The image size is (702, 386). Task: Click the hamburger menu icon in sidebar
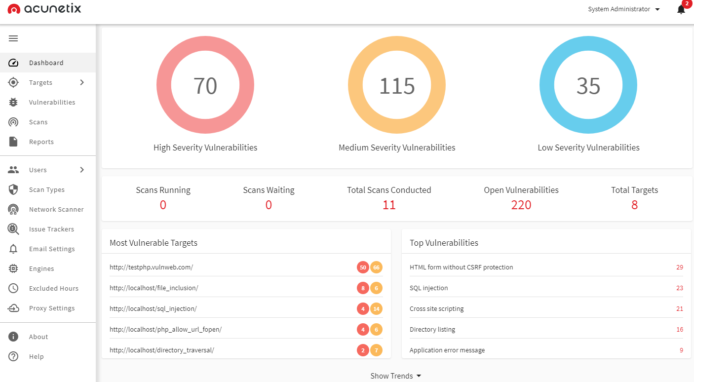pos(13,39)
